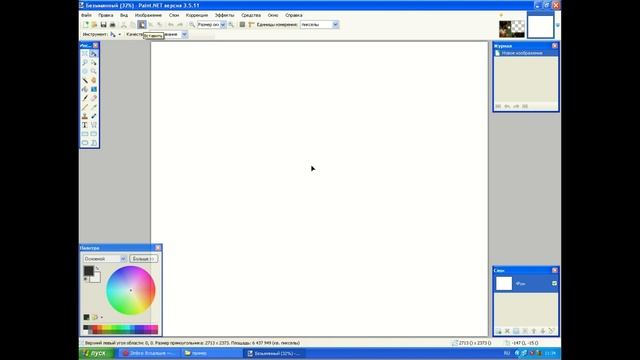Click the Пуск start button

pyautogui.click(x=97, y=353)
